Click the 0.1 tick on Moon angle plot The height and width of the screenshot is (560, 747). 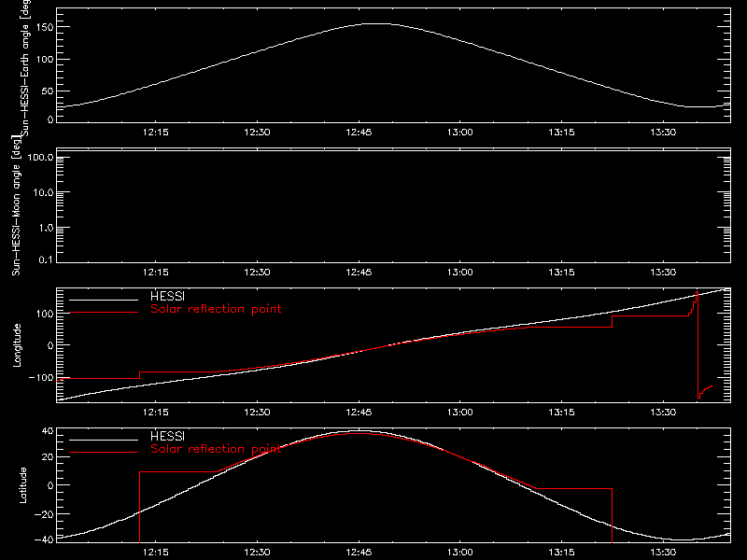[x=46, y=259]
